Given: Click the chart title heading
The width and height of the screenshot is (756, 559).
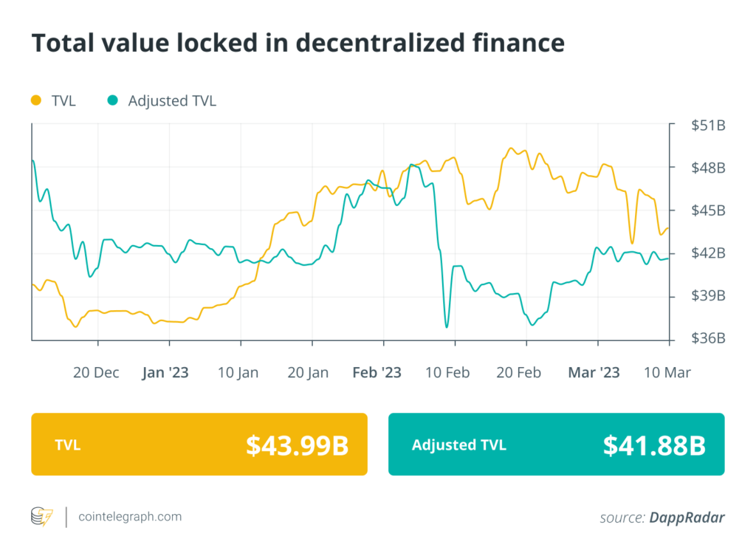Looking at the screenshot, I should pyautogui.click(x=298, y=44).
